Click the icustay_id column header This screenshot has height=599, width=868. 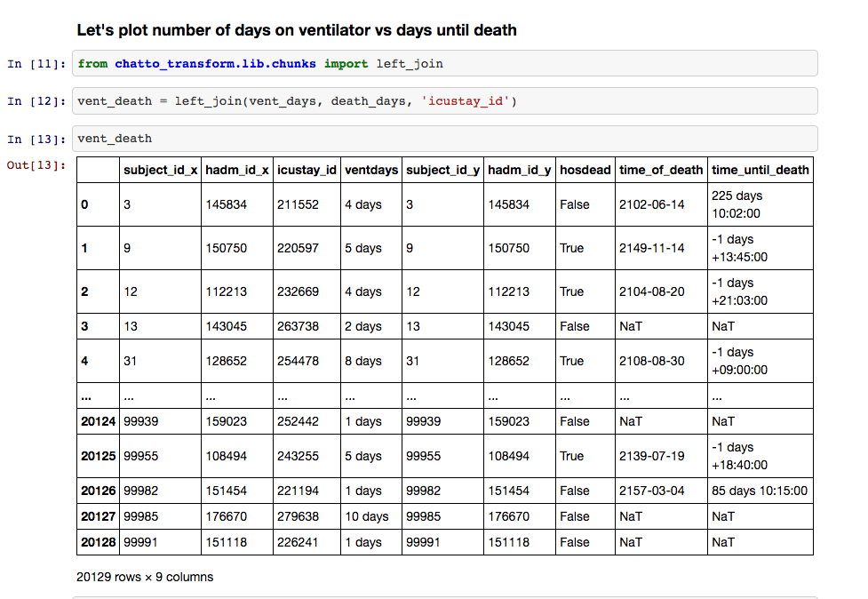[307, 170]
